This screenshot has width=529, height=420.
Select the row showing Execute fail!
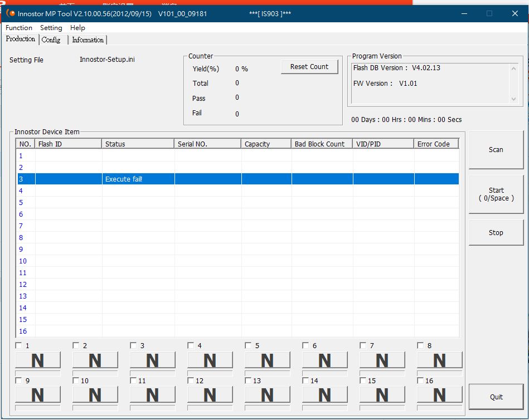coord(238,179)
